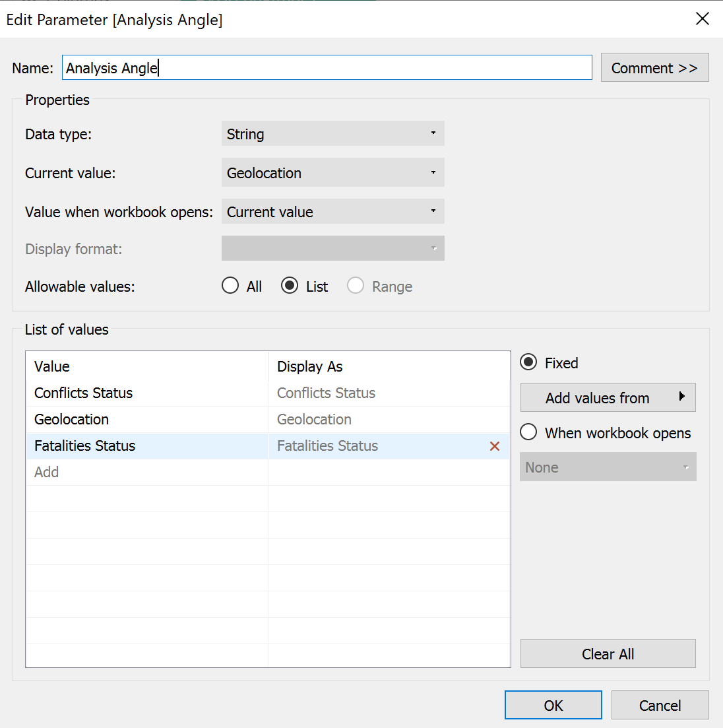Cancel the parameter edit
This screenshot has height=728, width=723.
click(x=660, y=705)
